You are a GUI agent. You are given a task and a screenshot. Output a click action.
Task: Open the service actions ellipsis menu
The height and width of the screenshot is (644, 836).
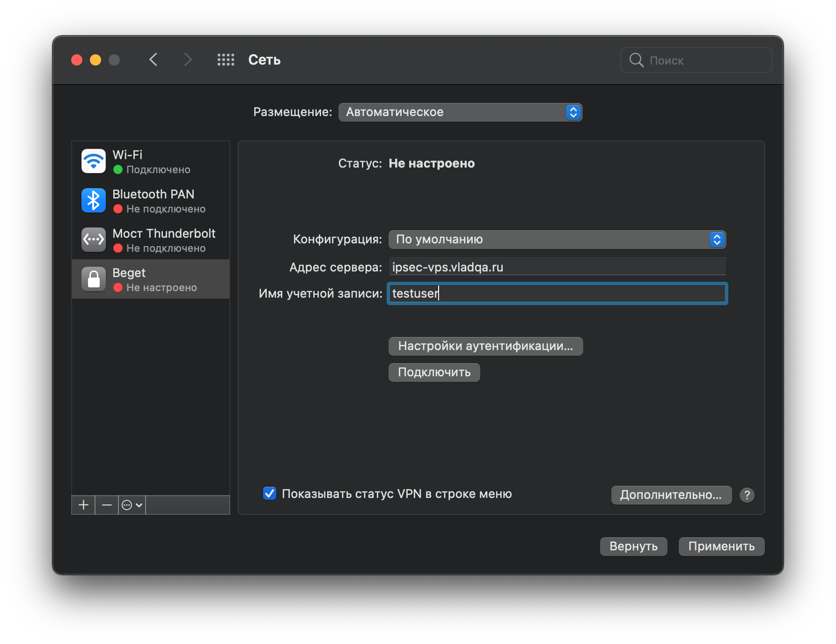132,505
